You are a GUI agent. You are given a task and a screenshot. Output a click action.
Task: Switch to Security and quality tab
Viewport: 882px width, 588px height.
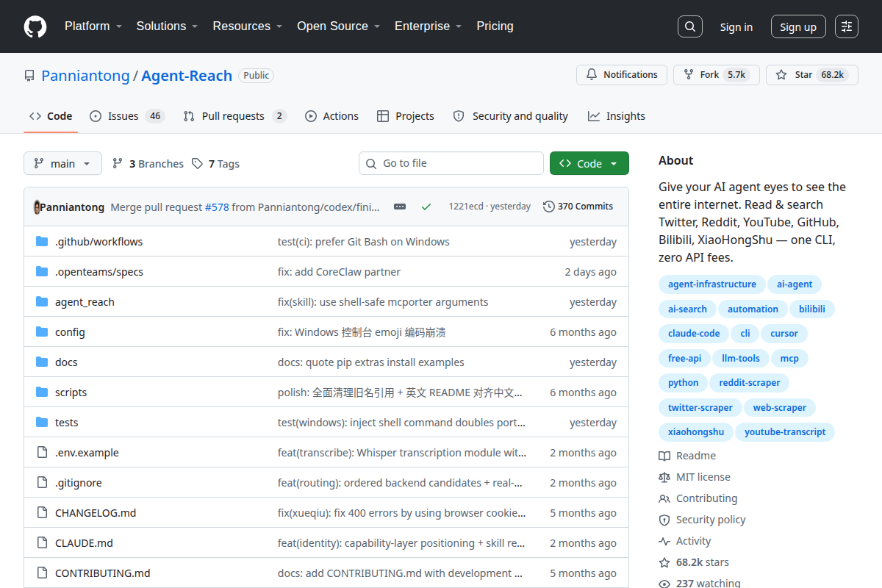click(510, 116)
